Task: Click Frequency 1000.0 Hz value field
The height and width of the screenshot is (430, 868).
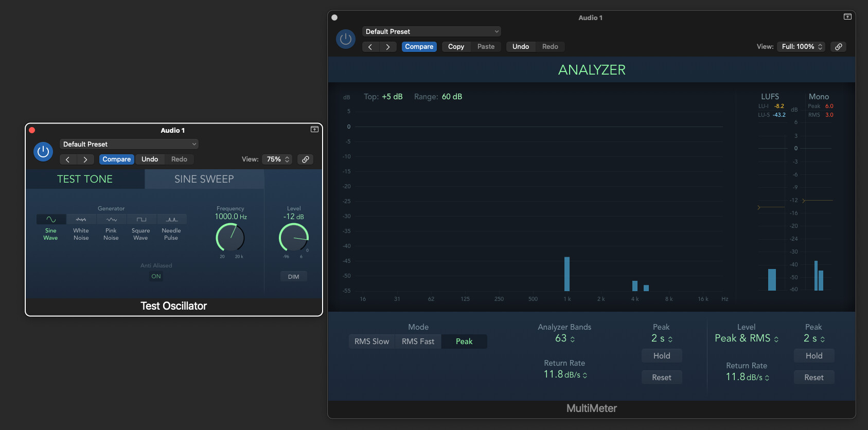Action: point(231,217)
